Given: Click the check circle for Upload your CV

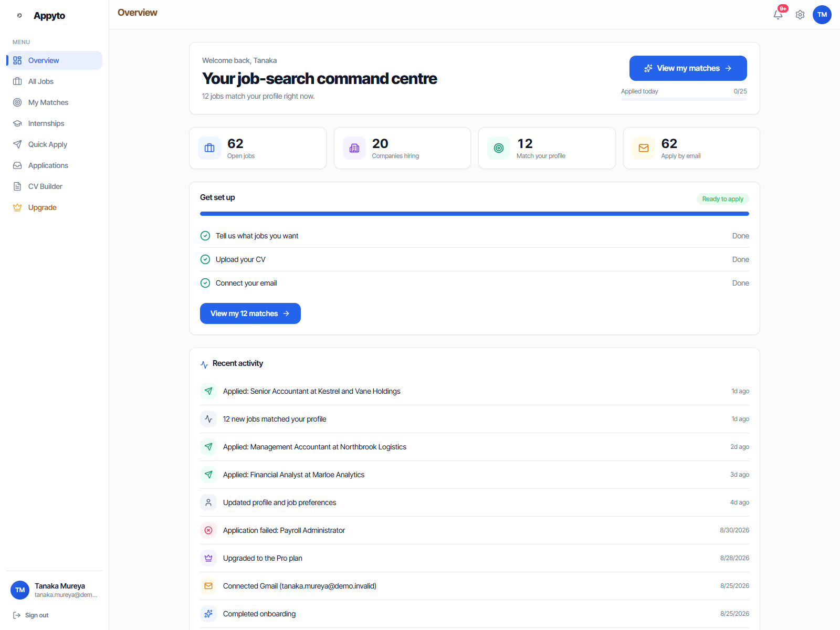Looking at the screenshot, I should point(205,259).
